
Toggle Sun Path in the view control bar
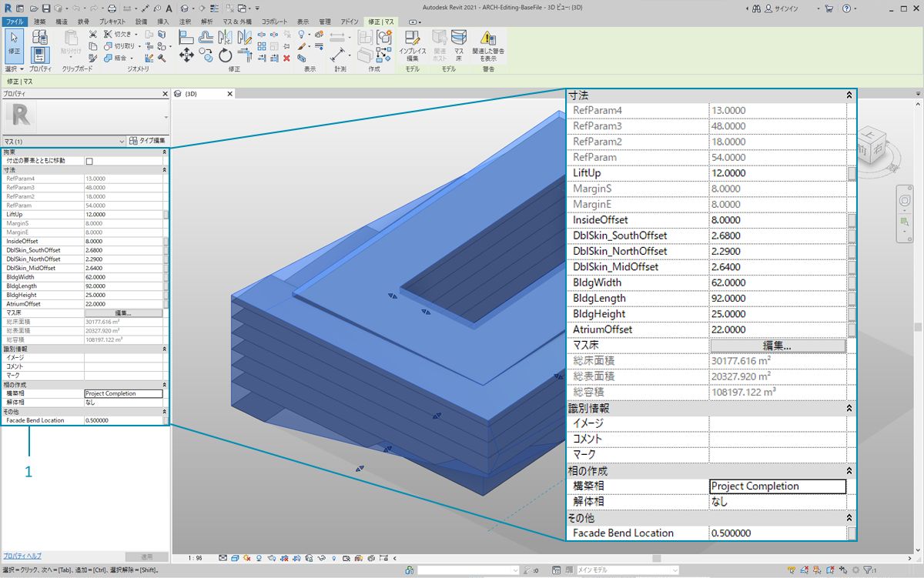coord(246,557)
